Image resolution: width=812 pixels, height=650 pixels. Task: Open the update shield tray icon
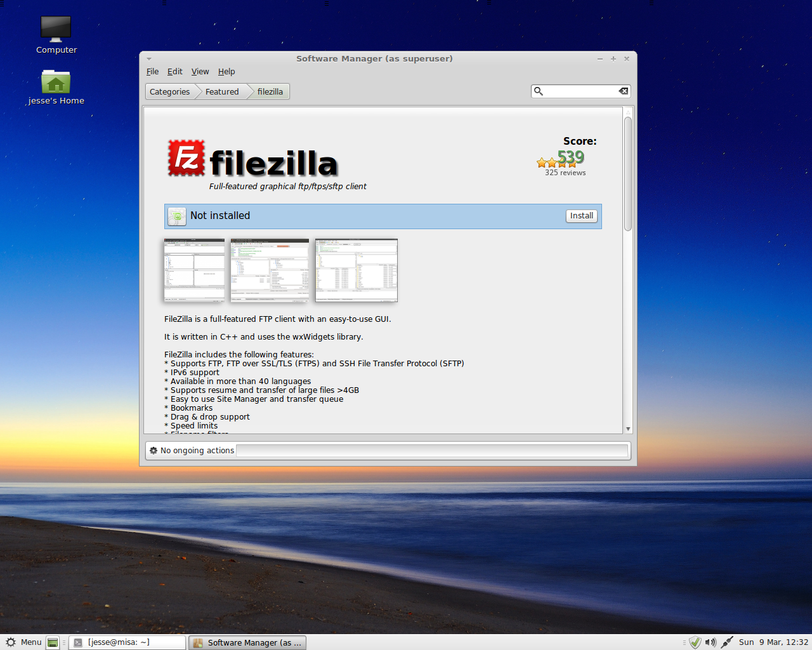(695, 642)
